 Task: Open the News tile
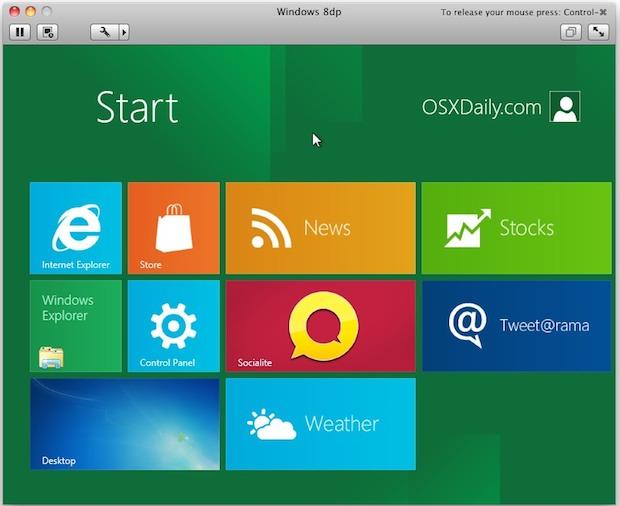[321, 228]
